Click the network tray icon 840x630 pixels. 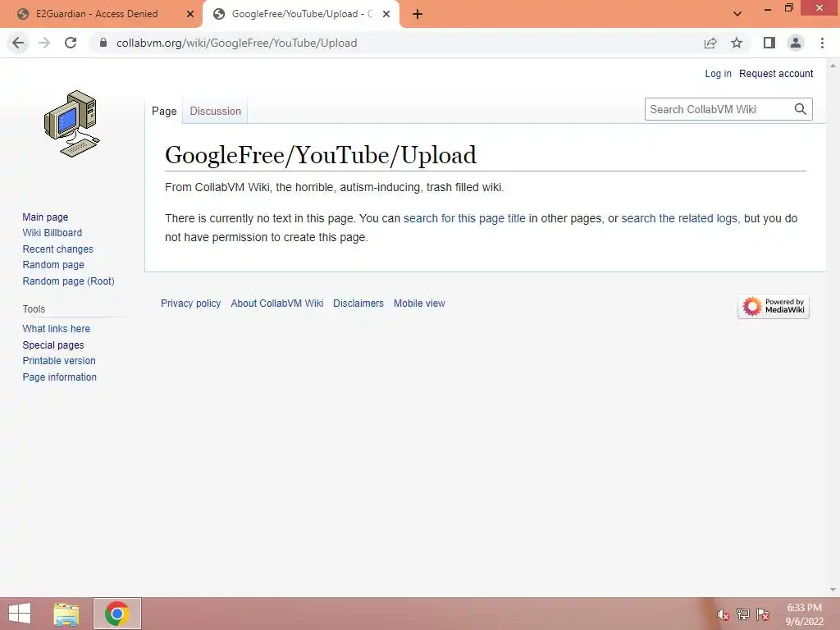pos(743,614)
